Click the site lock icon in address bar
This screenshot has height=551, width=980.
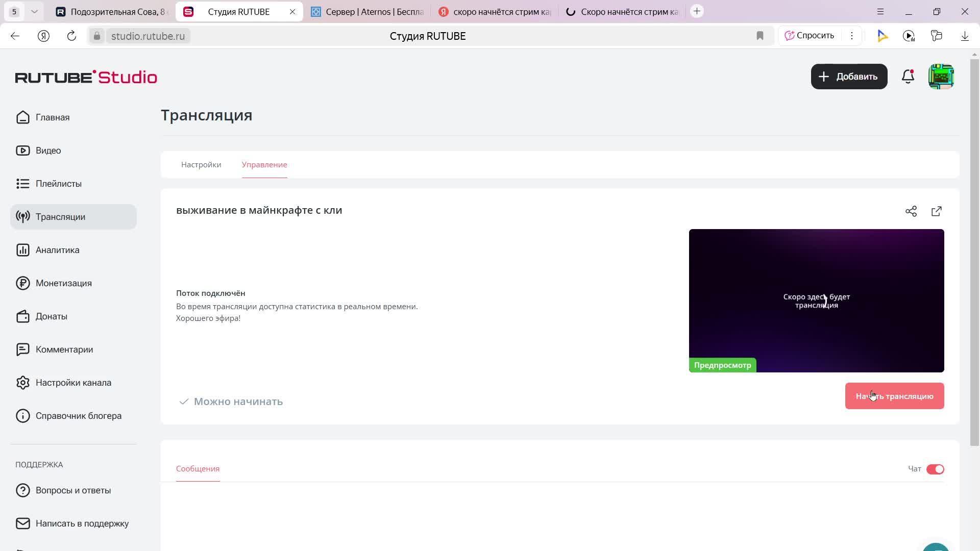97,36
